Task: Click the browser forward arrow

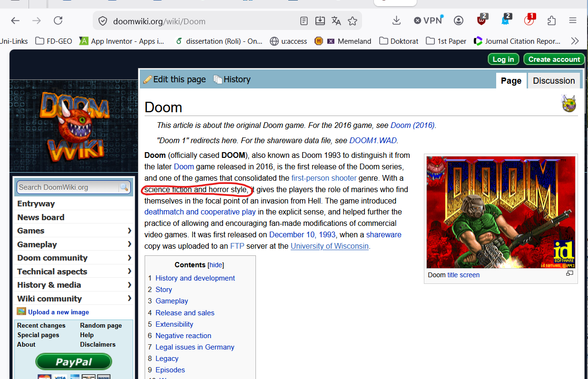Action: [x=37, y=20]
